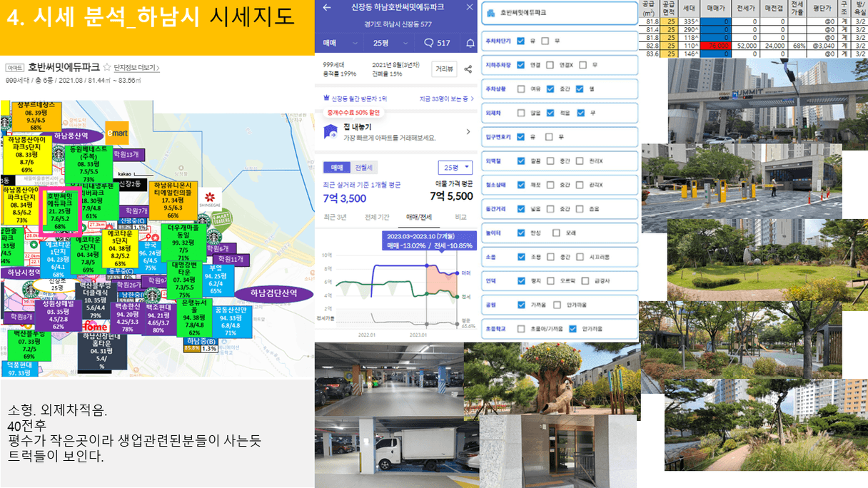Open the 매매 dropdown in the purple header
Screen dimensions: 868x488
pos(338,43)
